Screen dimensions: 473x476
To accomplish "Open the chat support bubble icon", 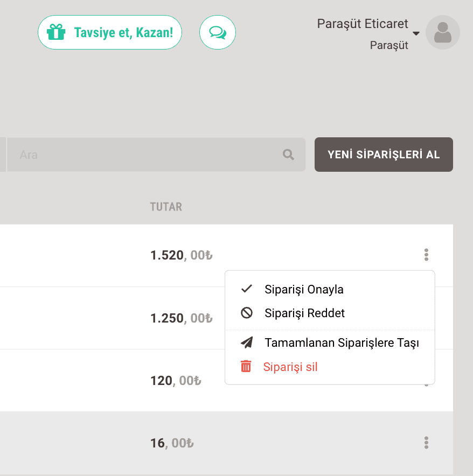I will point(218,33).
